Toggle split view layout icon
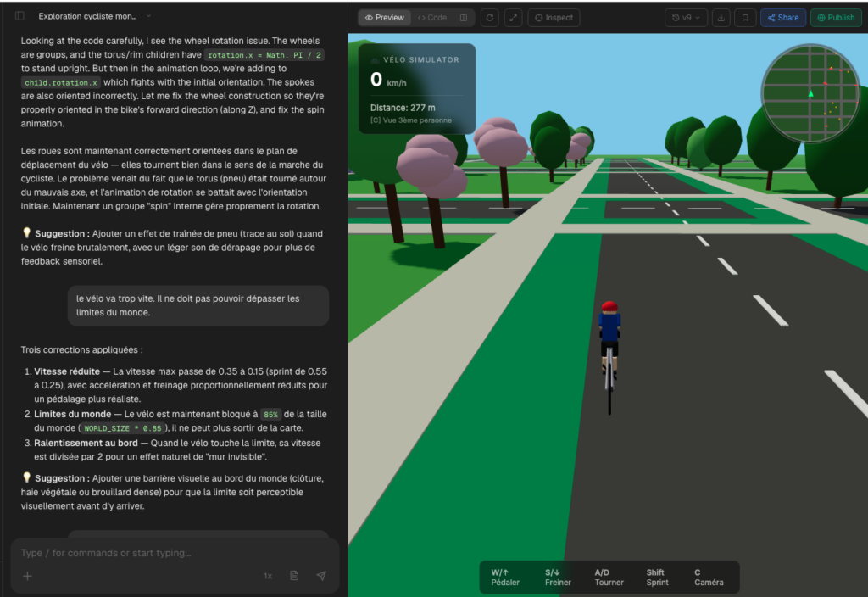Viewport: 868px width, 597px height. coord(464,17)
